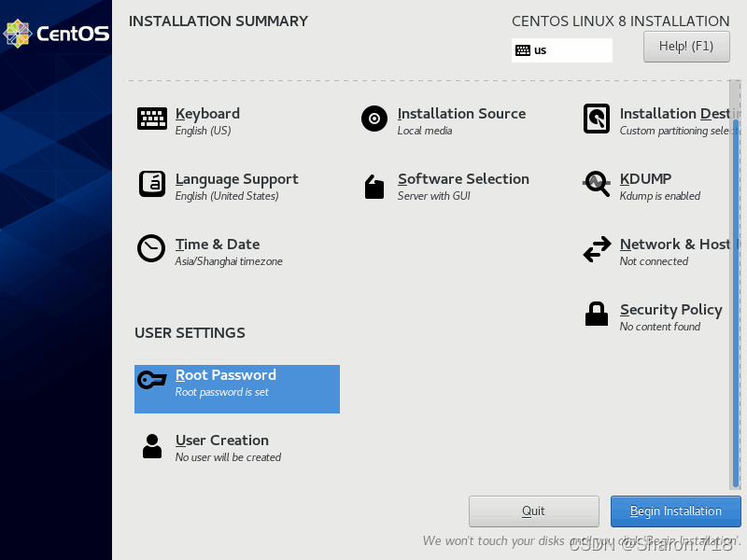Click the Software Selection package icon
The image size is (747, 560).
tap(374, 186)
